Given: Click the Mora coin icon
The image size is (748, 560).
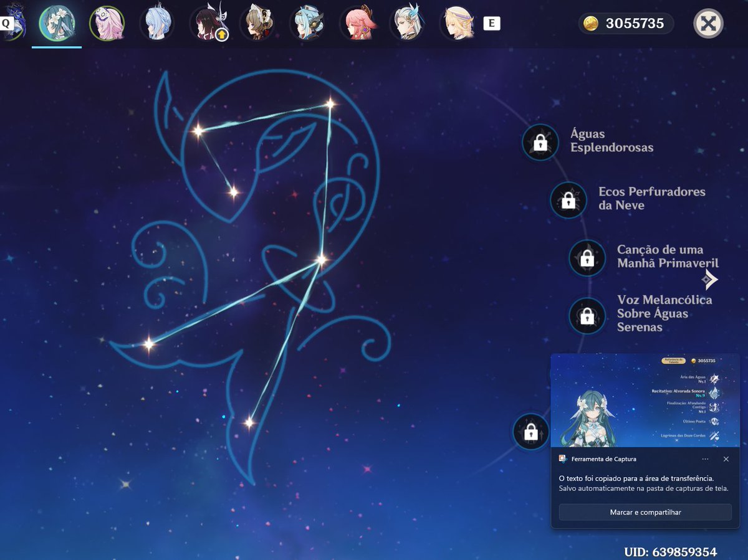Looking at the screenshot, I should click(x=590, y=24).
